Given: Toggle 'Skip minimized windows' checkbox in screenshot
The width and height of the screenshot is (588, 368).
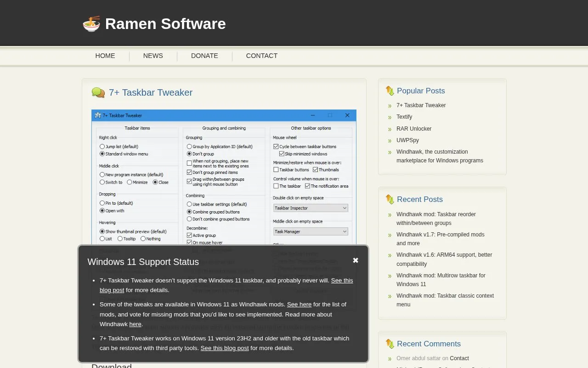Looking at the screenshot, I should tap(282, 154).
